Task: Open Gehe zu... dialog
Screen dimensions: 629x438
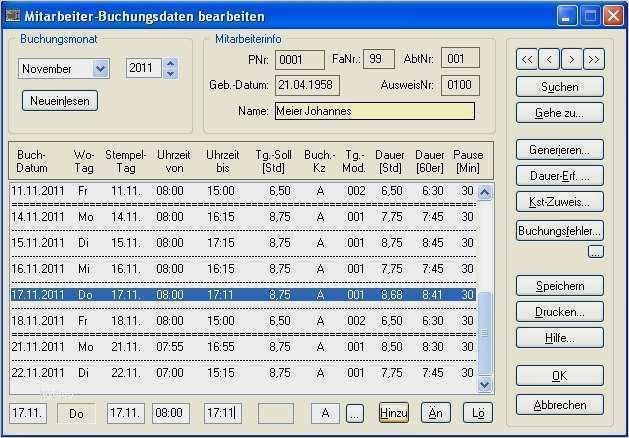Action: coord(560,112)
